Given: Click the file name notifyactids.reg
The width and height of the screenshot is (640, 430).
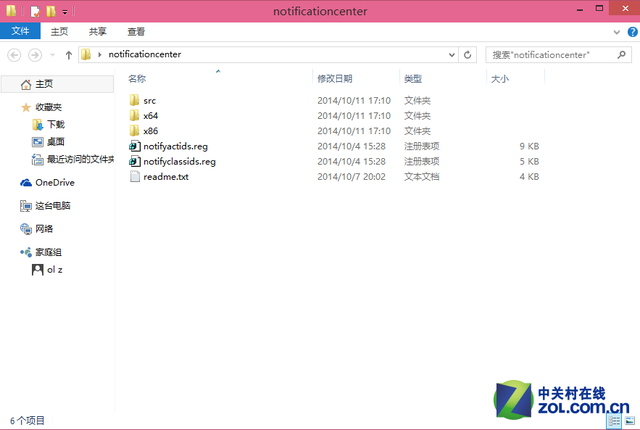Looking at the screenshot, I should pos(176,146).
